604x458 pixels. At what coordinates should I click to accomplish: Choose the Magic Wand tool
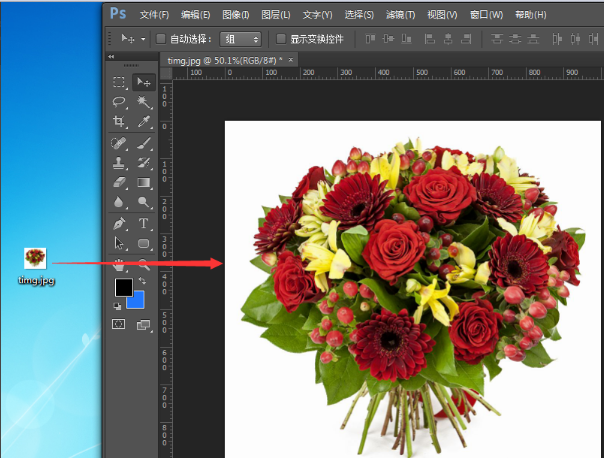[144, 102]
